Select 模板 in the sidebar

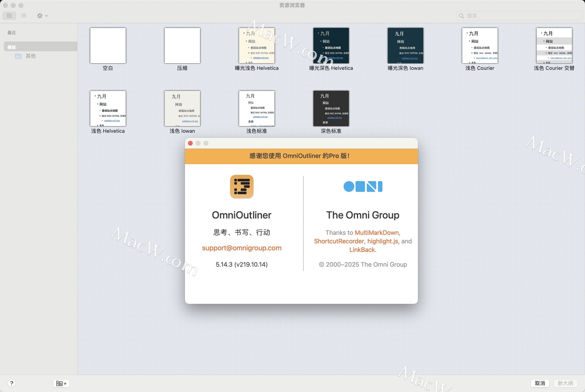tap(12, 47)
